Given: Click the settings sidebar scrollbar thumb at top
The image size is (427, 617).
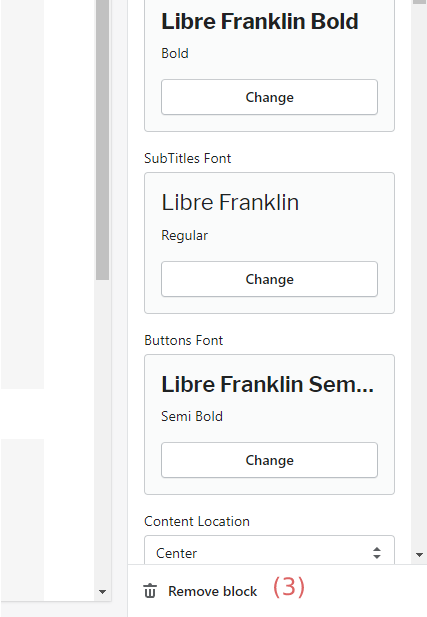Looking at the screenshot, I should coord(419,2).
